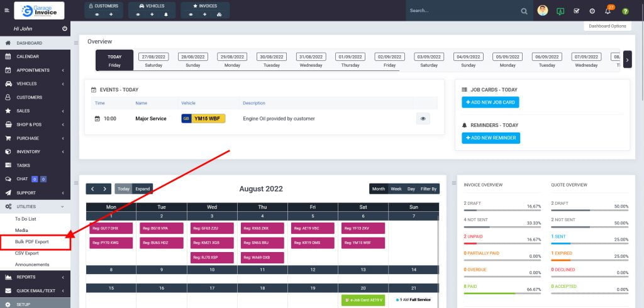This screenshot has width=644, height=308.
Task: Click the green help question mark icon
Action: 625,11
